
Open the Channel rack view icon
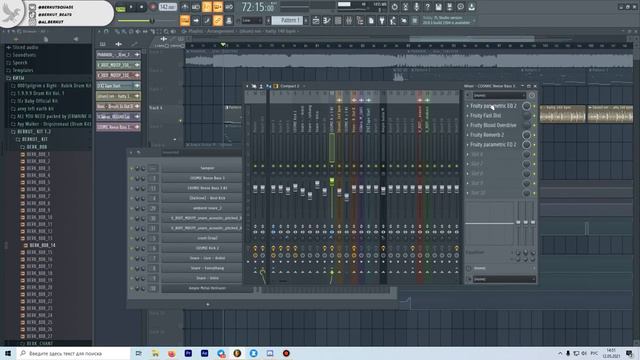(x=338, y=20)
